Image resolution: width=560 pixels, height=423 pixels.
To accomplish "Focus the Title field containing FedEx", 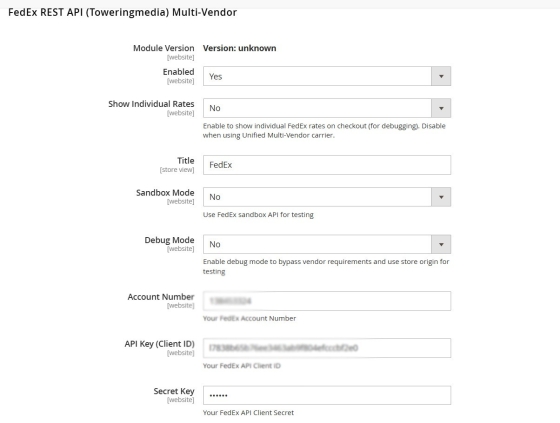I will (327, 165).
